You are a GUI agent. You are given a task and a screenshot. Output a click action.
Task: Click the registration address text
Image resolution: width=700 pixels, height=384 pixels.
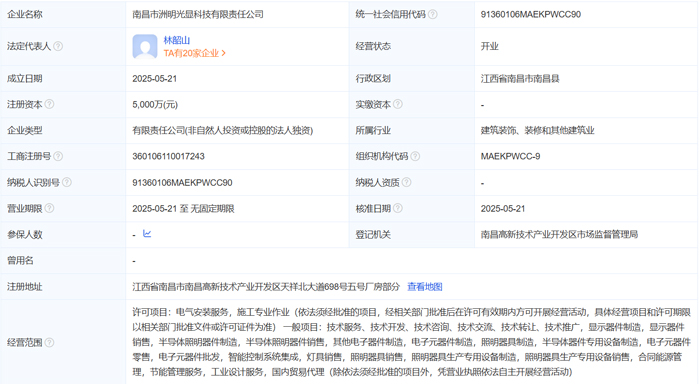266,287
